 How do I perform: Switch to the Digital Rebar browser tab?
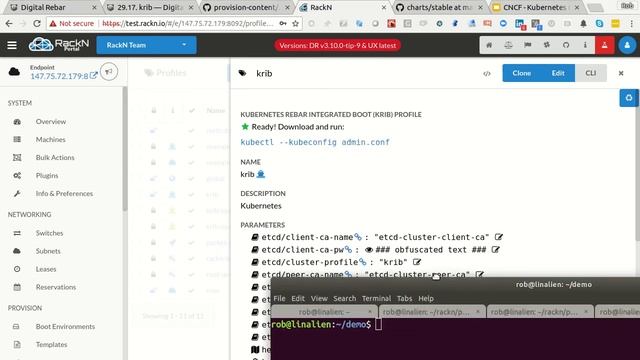52,7
